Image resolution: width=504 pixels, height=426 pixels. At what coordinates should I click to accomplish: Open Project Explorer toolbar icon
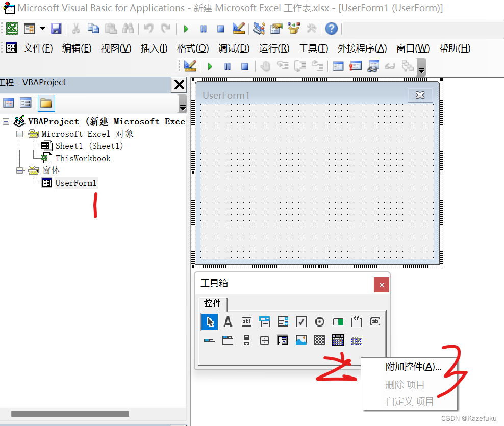point(259,29)
